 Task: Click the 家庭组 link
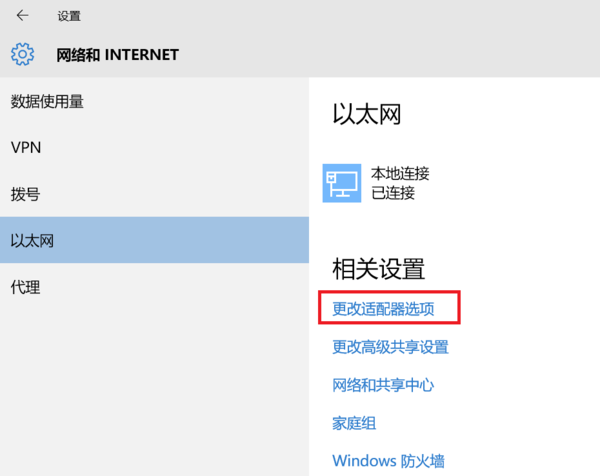tap(354, 423)
